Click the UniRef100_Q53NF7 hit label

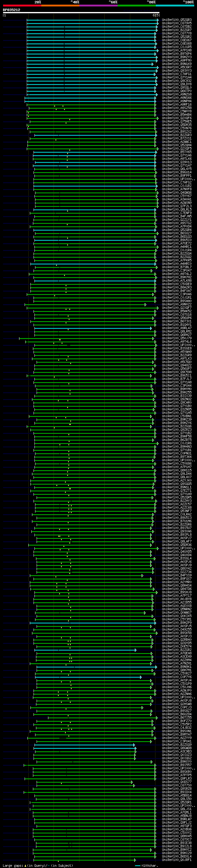(177, 511)
